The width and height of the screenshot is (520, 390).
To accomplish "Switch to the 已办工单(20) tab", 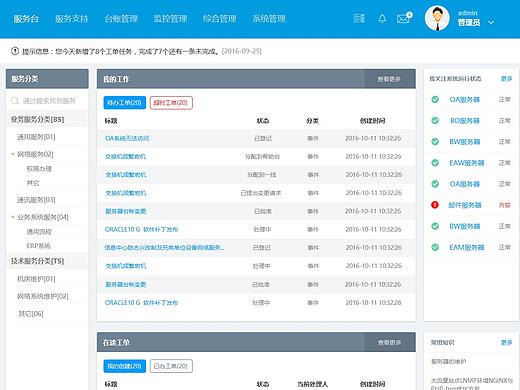I will click(171, 366).
